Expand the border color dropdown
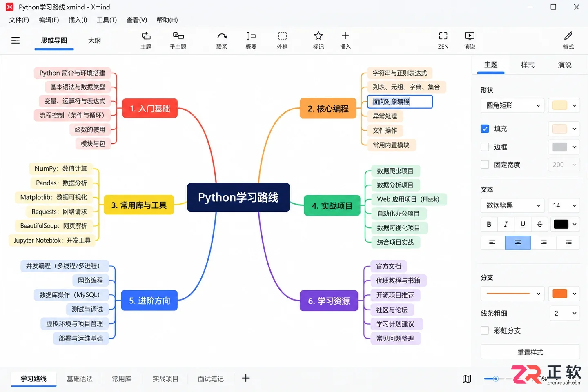Screen dimensions: 588x392 point(574,147)
